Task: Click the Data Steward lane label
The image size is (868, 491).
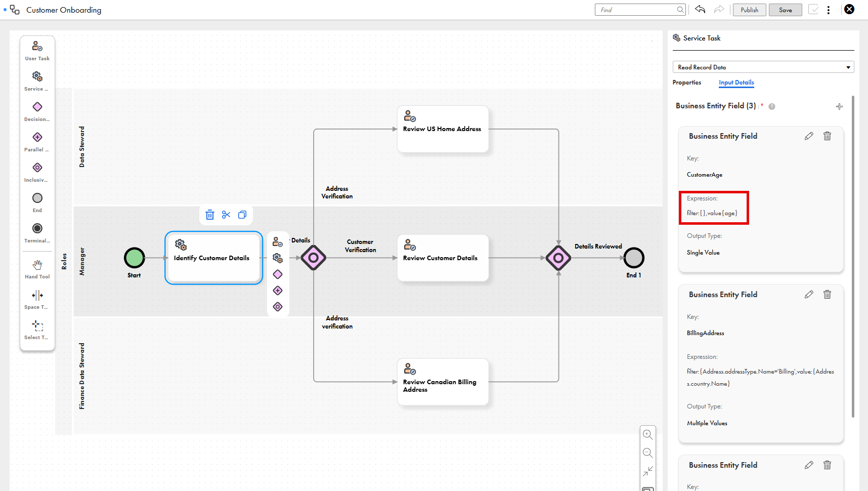Action: coord(82,147)
